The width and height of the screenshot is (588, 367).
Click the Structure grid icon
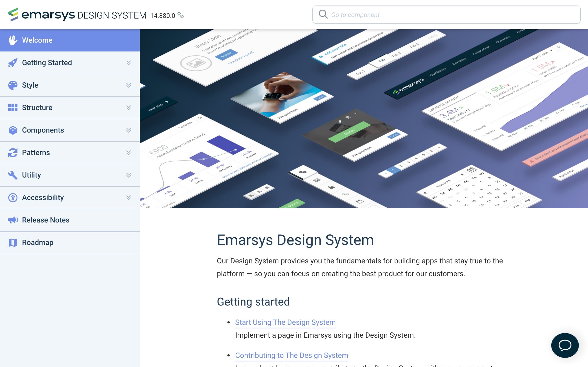coord(13,108)
